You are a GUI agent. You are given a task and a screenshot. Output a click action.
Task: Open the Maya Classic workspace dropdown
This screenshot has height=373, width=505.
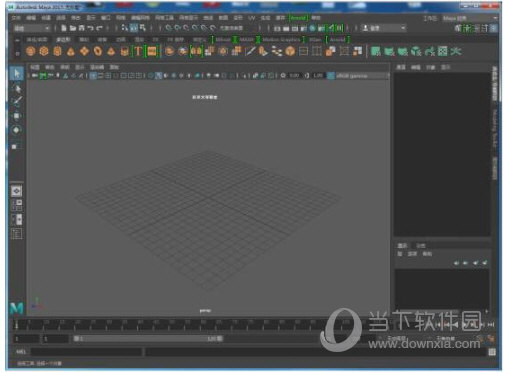[470, 18]
